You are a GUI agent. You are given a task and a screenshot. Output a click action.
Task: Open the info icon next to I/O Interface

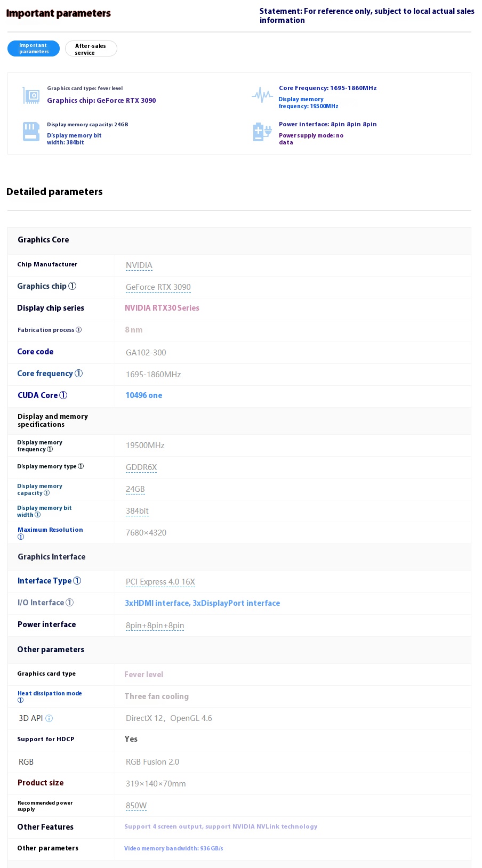click(70, 603)
